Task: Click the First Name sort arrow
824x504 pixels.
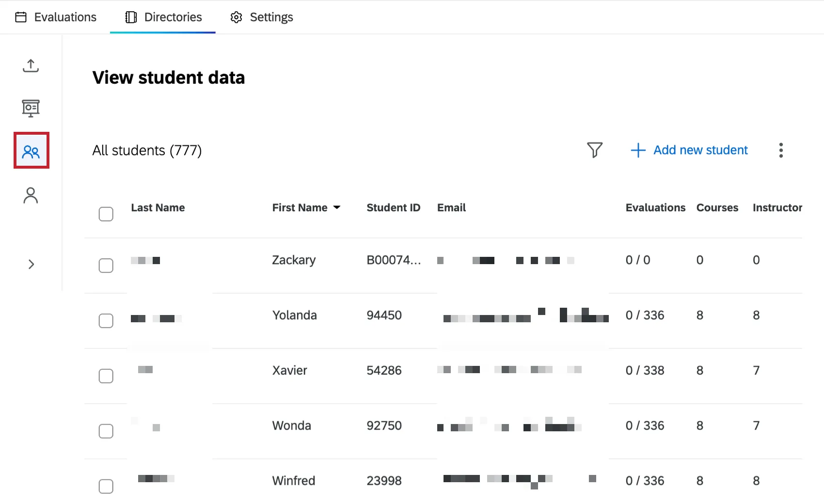Action: 337,207
